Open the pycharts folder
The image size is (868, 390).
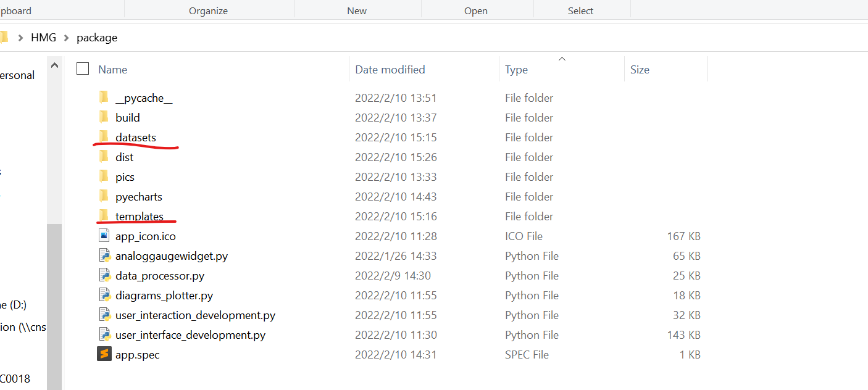coord(140,196)
